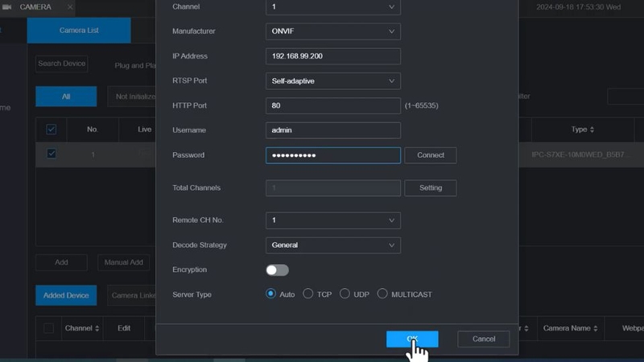Screen dimensions: 644x362
Task: Click the Search Device button
Action: [x=62, y=64]
